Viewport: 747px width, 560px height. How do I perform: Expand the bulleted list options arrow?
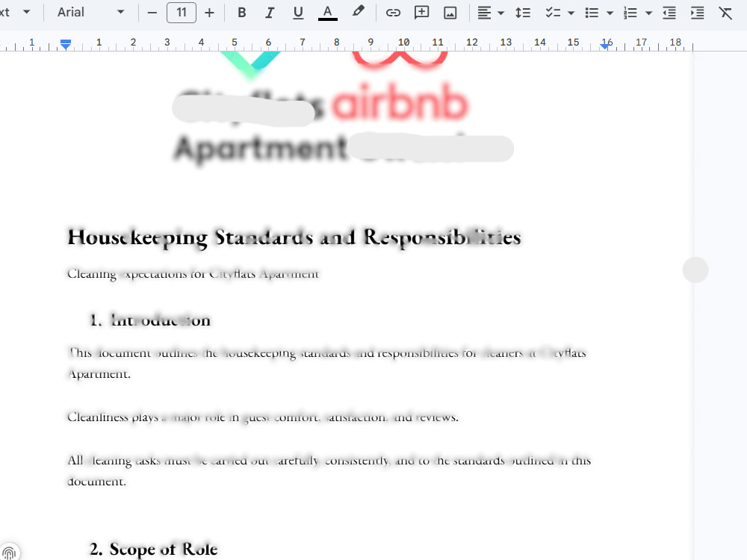tap(610, 13)
